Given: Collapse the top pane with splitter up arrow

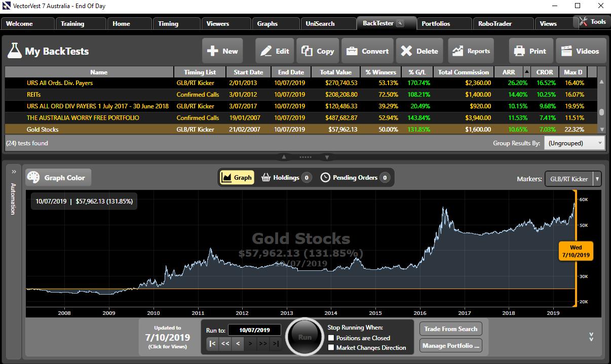Looking at the screenshot, I should pyautogui.click(x=284, y=157).
